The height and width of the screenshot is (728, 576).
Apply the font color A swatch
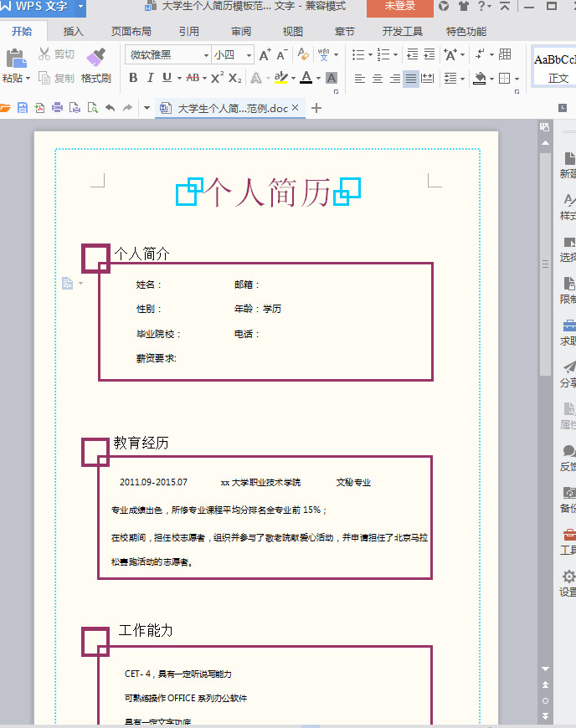[x=306, y=78]
